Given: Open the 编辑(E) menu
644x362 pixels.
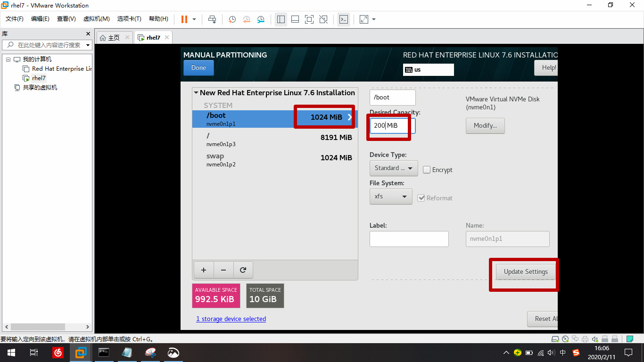Looking at the screenshot, I should pos(40,19).
